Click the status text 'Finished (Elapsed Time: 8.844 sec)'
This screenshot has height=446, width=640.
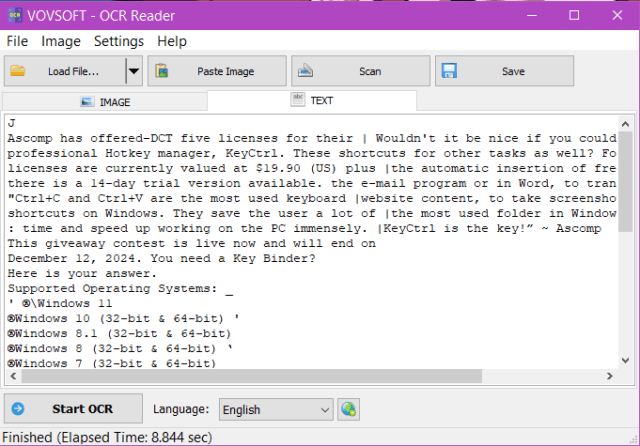coord(107,437)
